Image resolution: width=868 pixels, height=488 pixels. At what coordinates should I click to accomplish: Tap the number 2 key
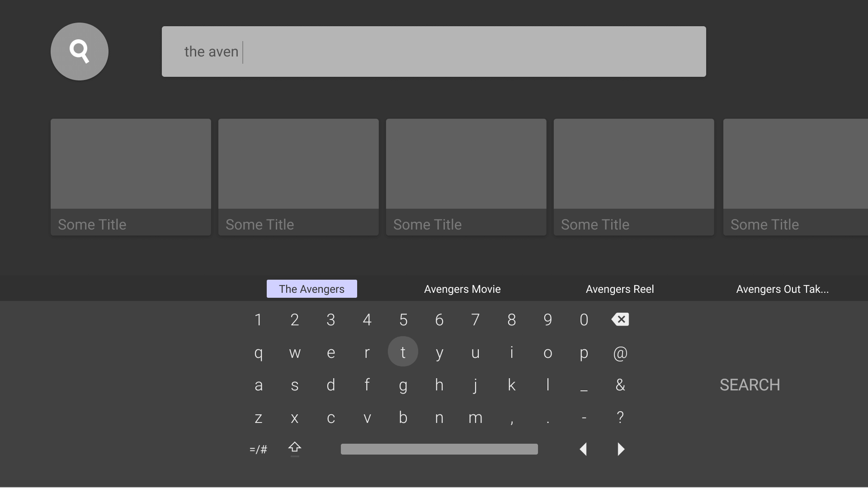point(295,320)
